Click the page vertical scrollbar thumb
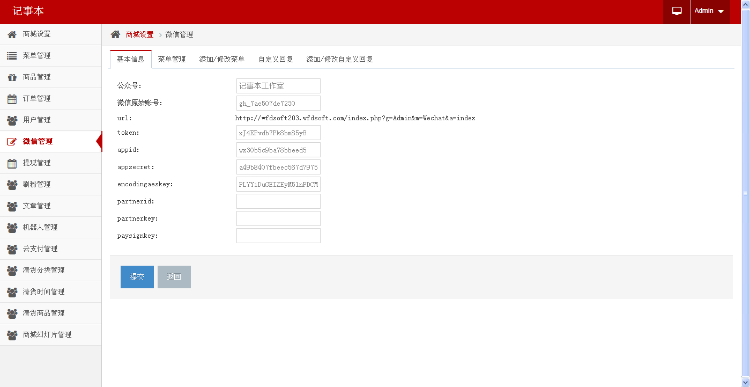This screenshot has width=750, height=387. pos(745,193)
